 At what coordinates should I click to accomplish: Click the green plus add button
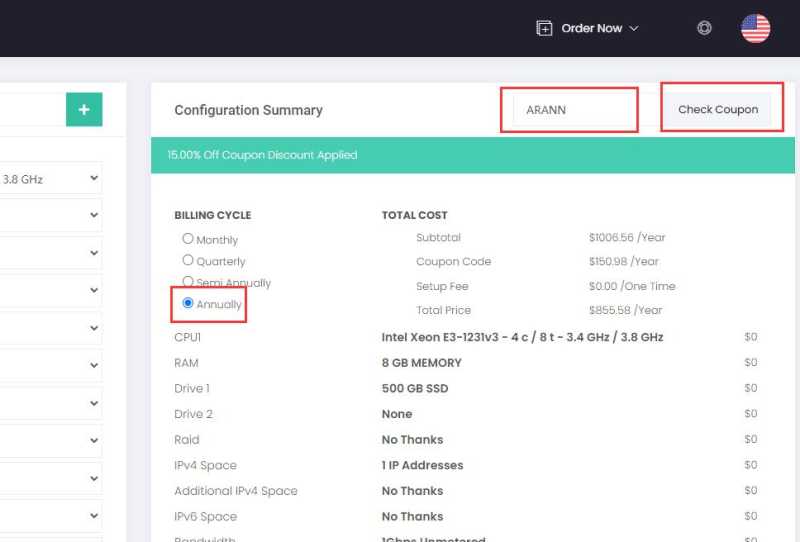click(84, 109)
